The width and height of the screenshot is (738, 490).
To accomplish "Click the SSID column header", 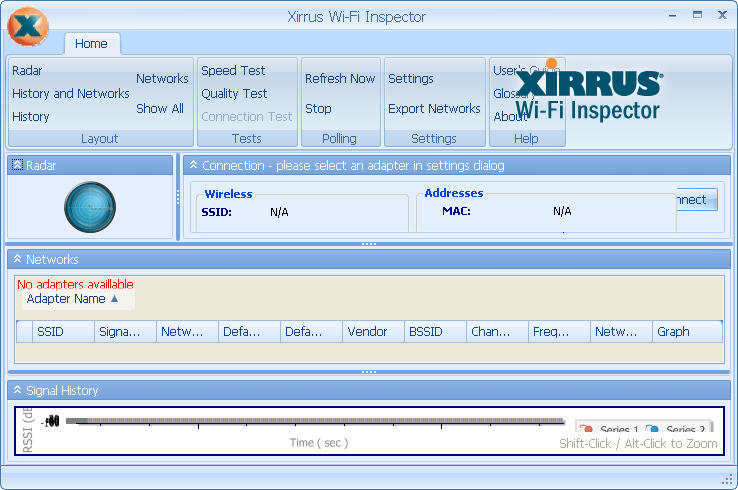I will click(x=50, y=332).
